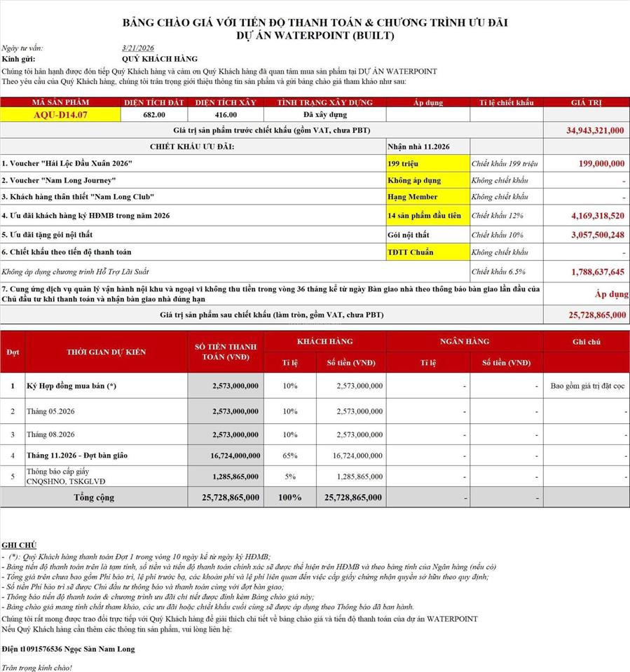Select the yellow "TĐTT Chuẩn" payment schedule cell

[x=427, y=252]
